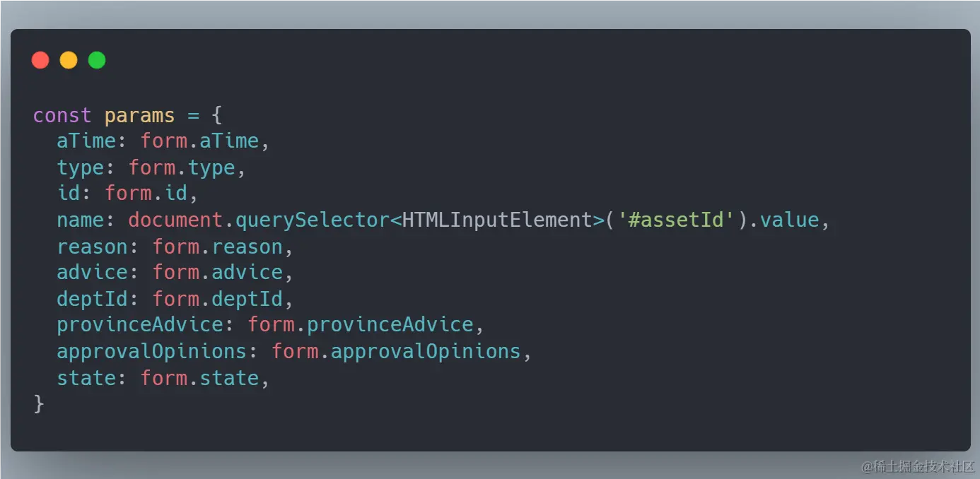980x479 pixels.
Task: Click form.approvalOpinions value text
Action: tap(396, 352)
